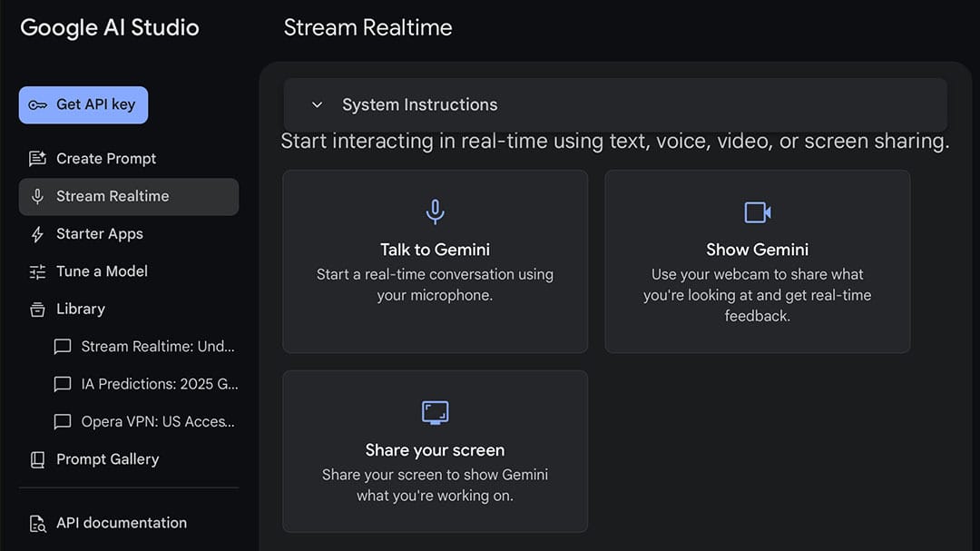Viewport: 980px width, 551px height.
Task: Click the Google AI Studio logo text
Action: click(110, 28)
